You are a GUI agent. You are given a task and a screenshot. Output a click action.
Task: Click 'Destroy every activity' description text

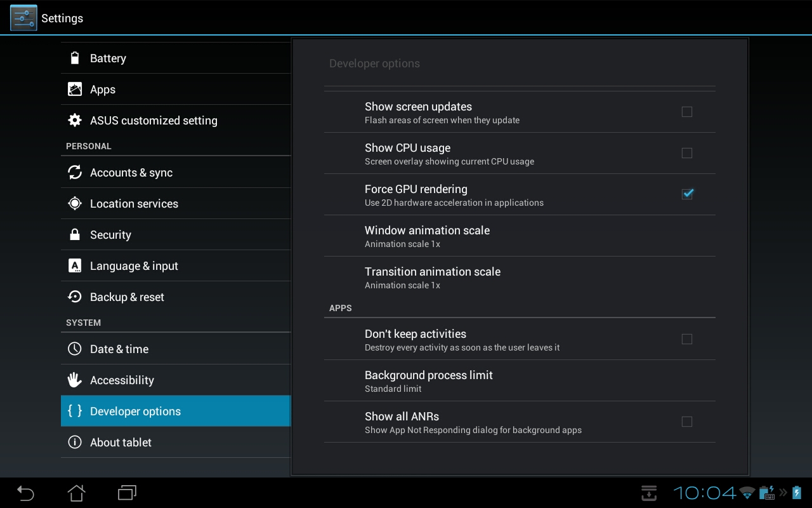coord(462,347)
